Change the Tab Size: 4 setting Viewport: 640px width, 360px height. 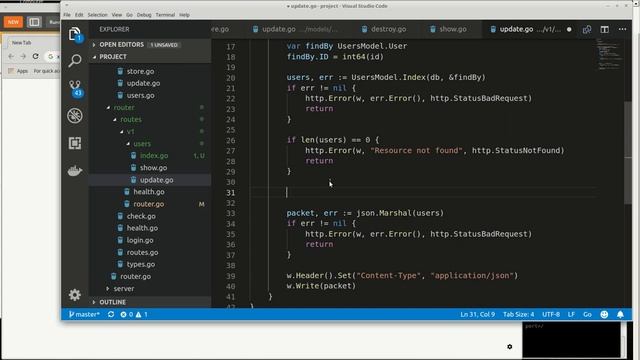click(518, 314)
